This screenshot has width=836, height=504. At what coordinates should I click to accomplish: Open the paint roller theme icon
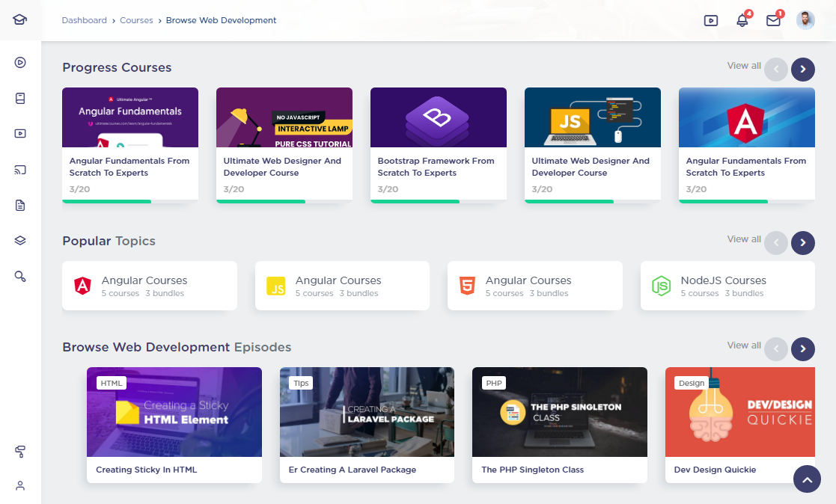[x=20, y=451]
